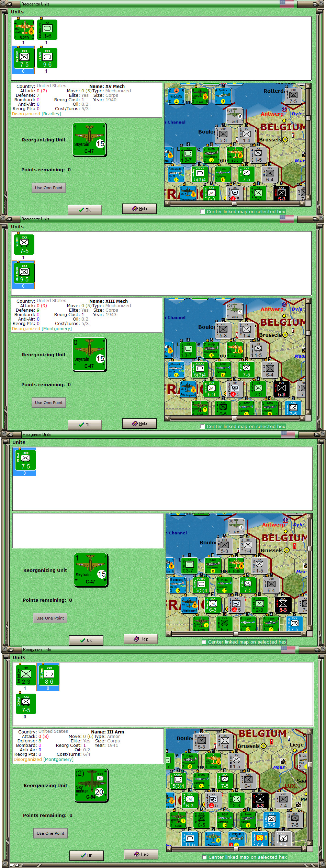Open Help in XV Mech window

pyautogui.click(x=139, y=209)
